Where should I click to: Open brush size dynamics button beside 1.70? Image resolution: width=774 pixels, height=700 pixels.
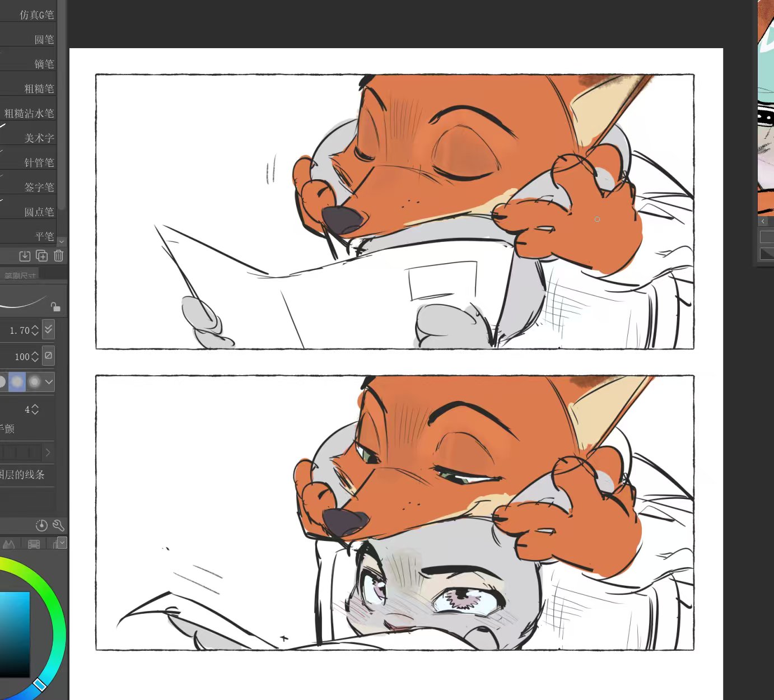coord(49,330)
